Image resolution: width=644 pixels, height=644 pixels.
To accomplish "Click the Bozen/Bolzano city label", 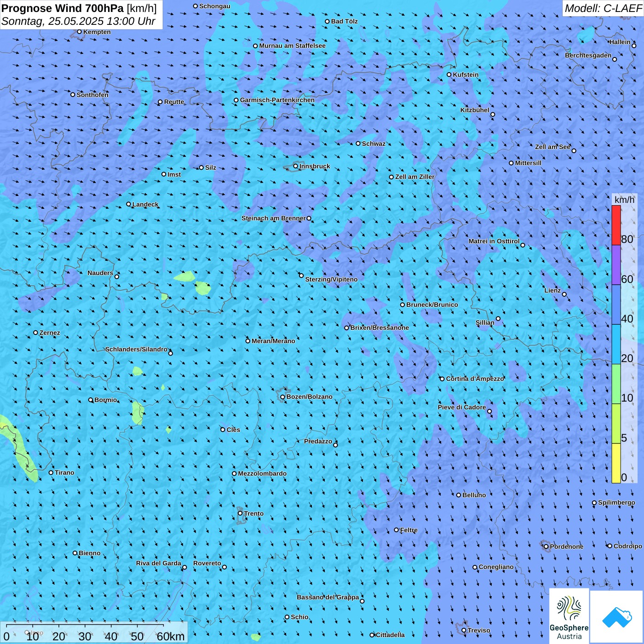I will pos(310,397).
